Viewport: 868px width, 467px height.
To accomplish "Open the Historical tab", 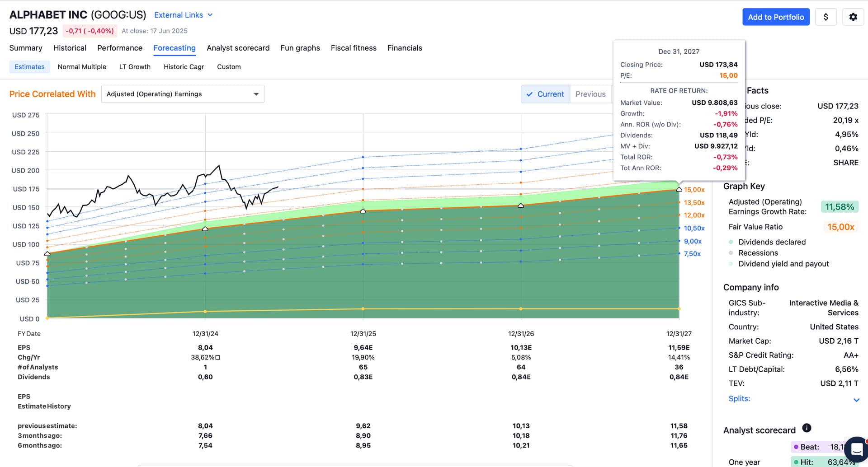I will [x=70, y=48].
